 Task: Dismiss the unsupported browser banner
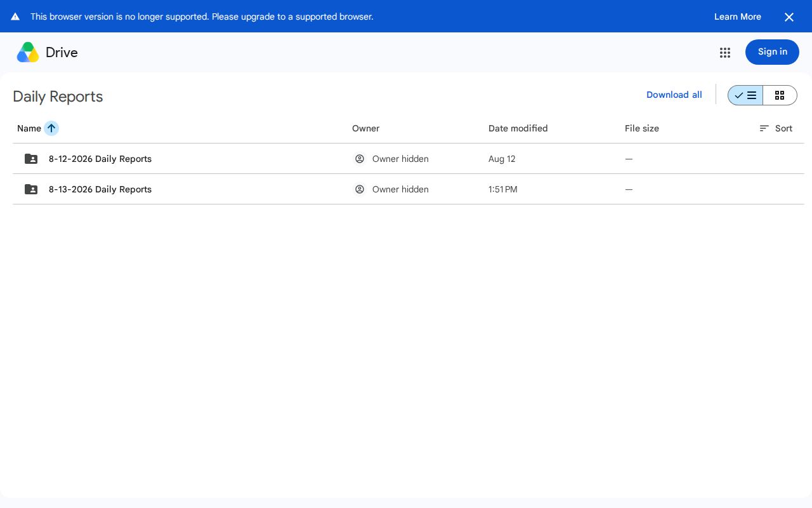[789, 17]
